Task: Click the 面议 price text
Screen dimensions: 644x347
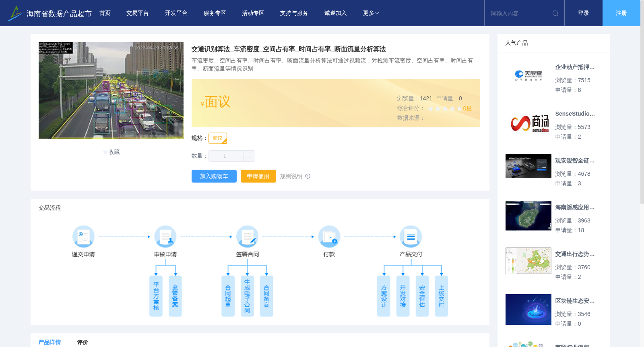Action: pyautogui.click(x=218, y=102)
